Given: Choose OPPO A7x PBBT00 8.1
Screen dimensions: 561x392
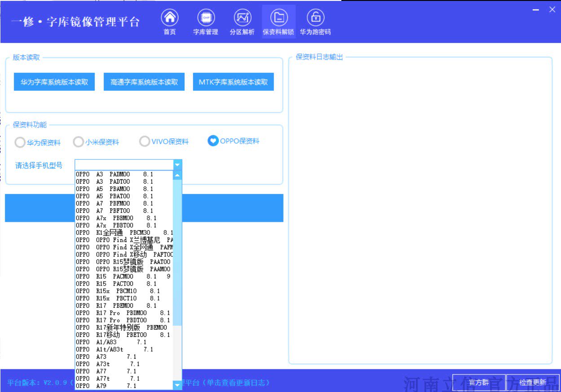Looking at the screenshot, I should (124, 225).
